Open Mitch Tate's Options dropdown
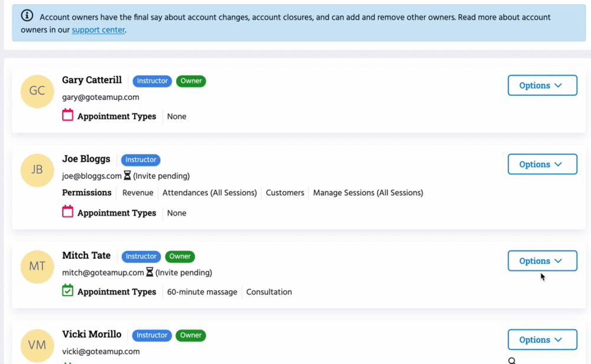591x364 pixels. (542, 261)
